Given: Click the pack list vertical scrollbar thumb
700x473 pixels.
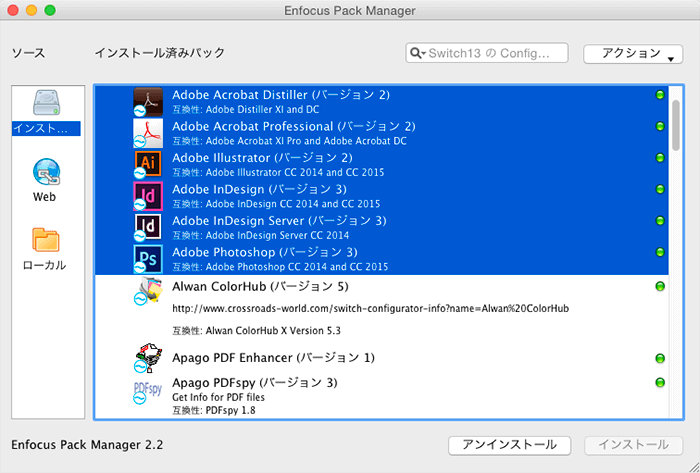Looking at the screenshot, I should click(676, 125).
